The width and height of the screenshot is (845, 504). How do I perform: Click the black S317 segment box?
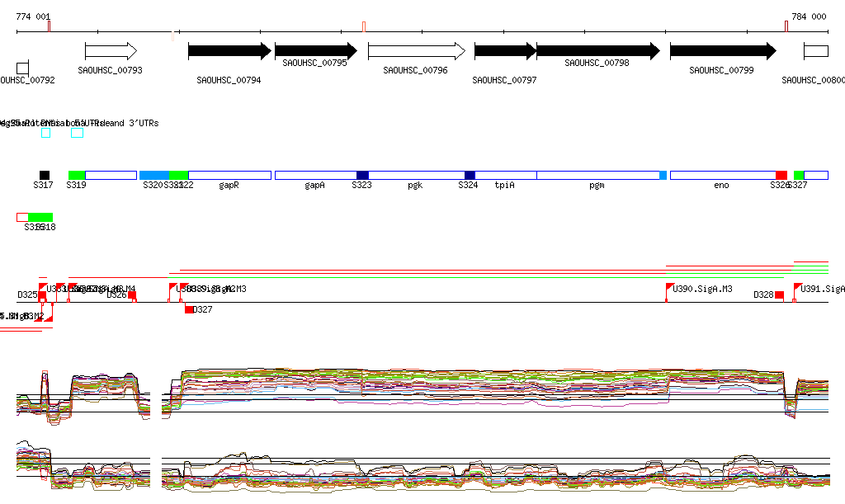[45, 175]
